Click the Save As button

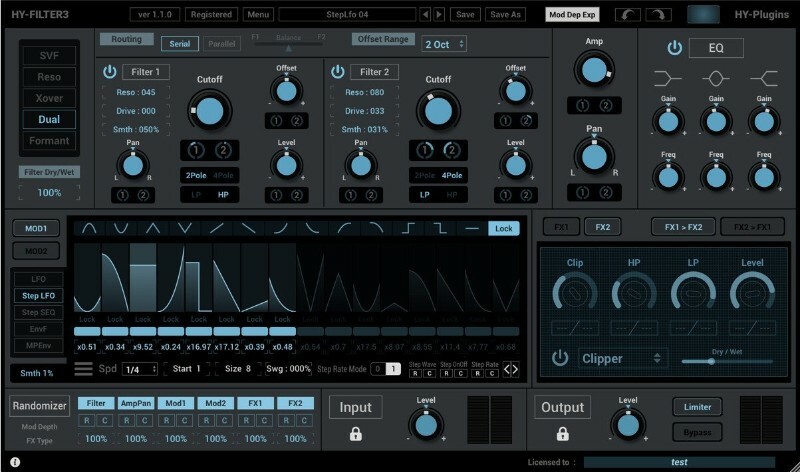505,15
